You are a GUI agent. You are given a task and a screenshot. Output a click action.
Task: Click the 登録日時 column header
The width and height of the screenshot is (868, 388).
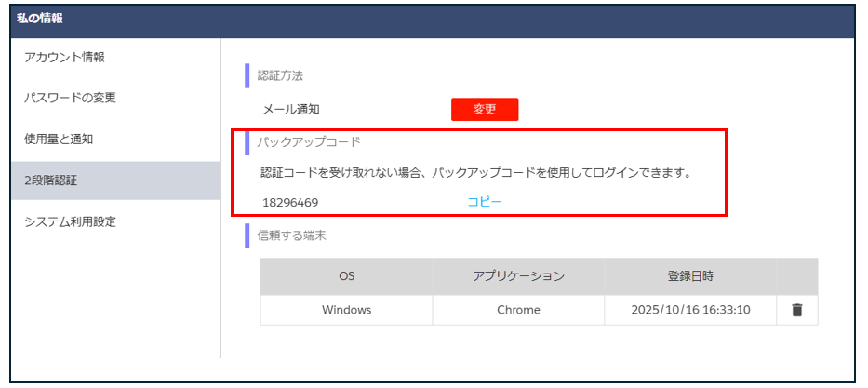coord(689,276)
